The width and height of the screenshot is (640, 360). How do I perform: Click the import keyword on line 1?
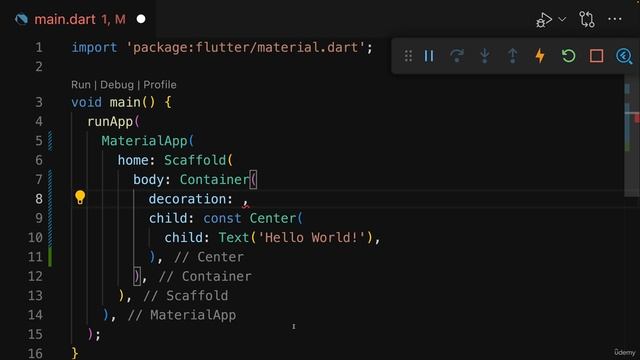coord(94,47)
